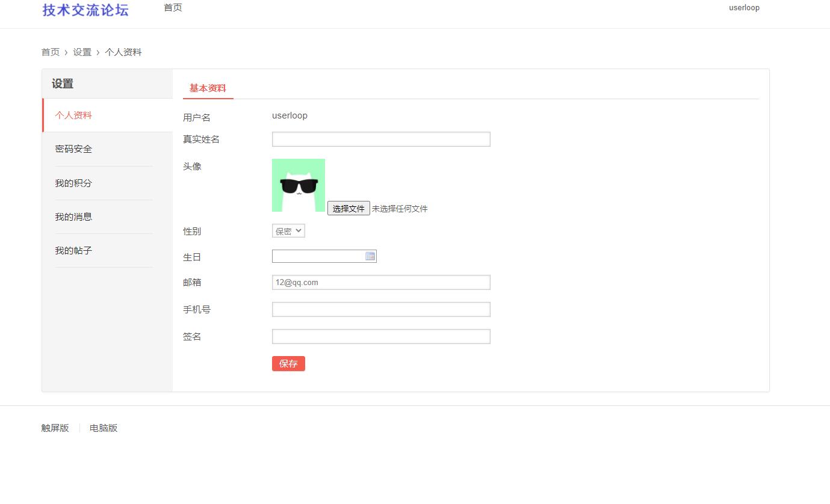This screenshot has height=504, width=830.
Task: Open the 性别 dropdown to change gender
Action: coord(288,230)
